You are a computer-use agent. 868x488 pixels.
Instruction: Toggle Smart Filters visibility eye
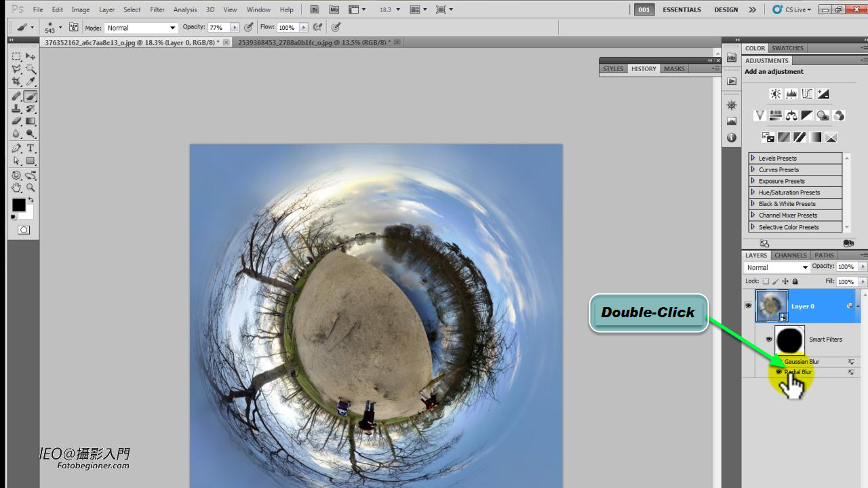(x=769, y=339)
